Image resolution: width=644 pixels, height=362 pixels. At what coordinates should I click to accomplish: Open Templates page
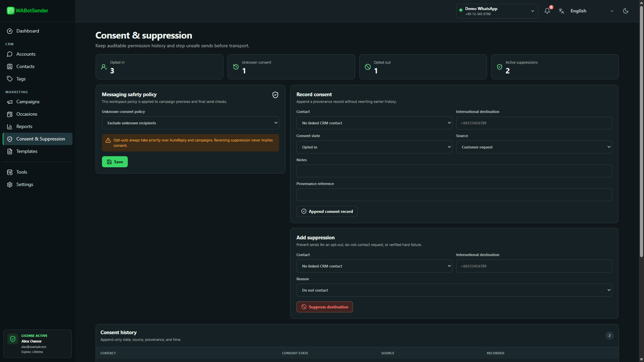click(38, 151)
